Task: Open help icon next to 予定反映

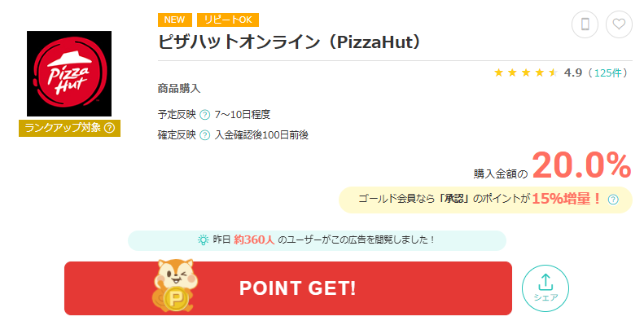Action: click(204, 115)
